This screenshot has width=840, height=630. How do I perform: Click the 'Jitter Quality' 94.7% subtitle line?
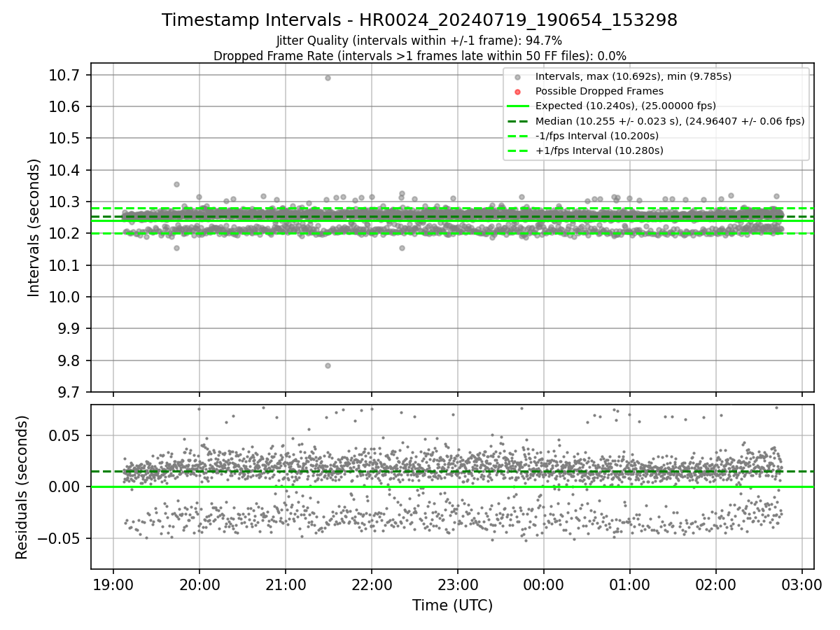419,41
